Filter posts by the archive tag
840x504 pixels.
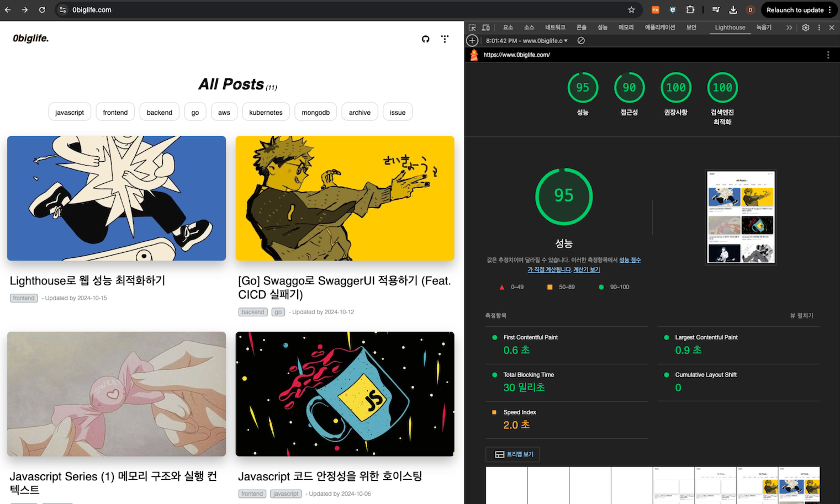coord(360,112)
